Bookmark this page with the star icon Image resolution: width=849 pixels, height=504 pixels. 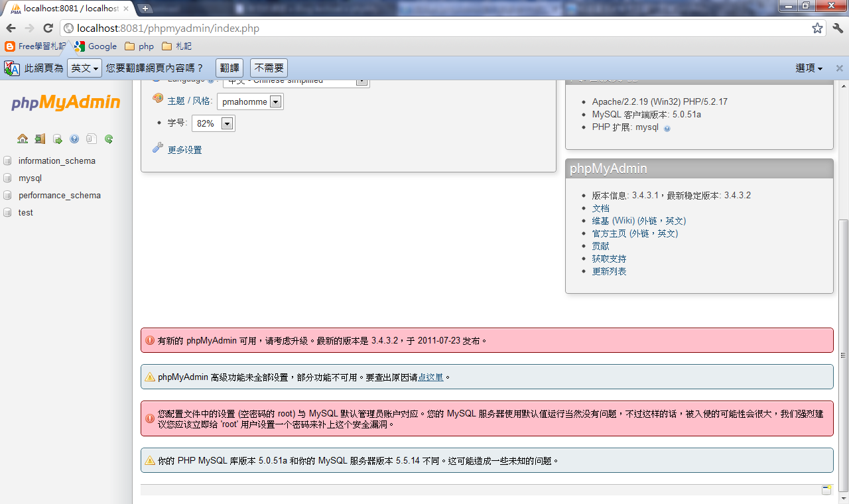click(x=817, y=29)
